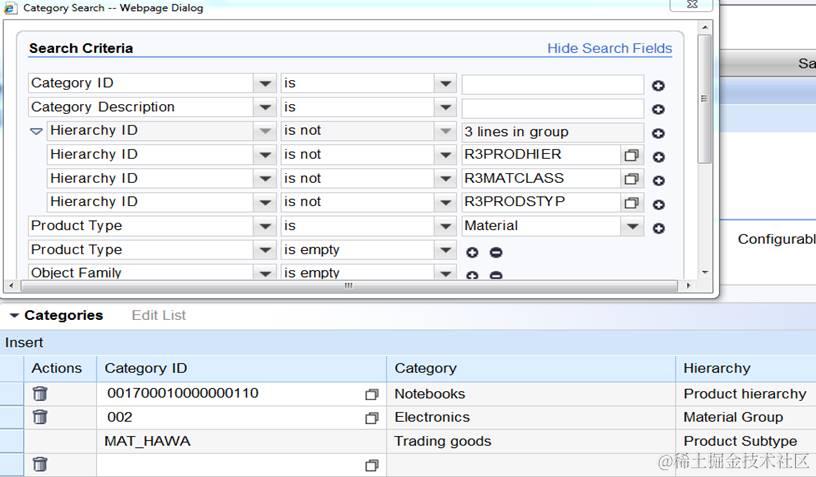Click the Product Subtype cell
This screenshot has width=816, height=477.
pyautogui.click(x=746, y=441)
